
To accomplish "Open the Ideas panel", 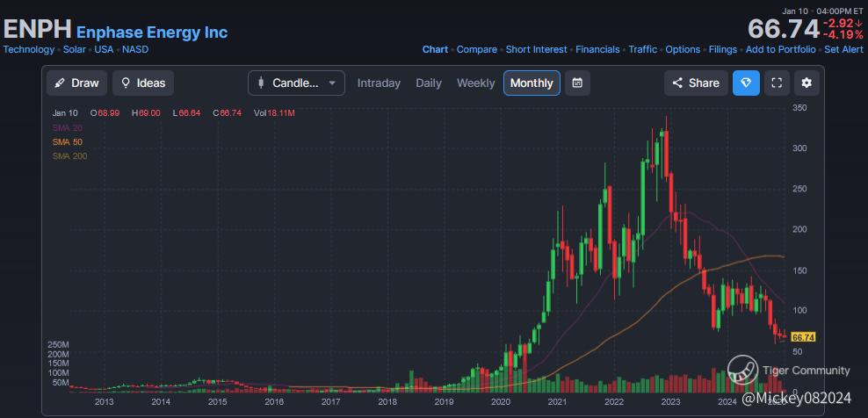I will [143, 83].
